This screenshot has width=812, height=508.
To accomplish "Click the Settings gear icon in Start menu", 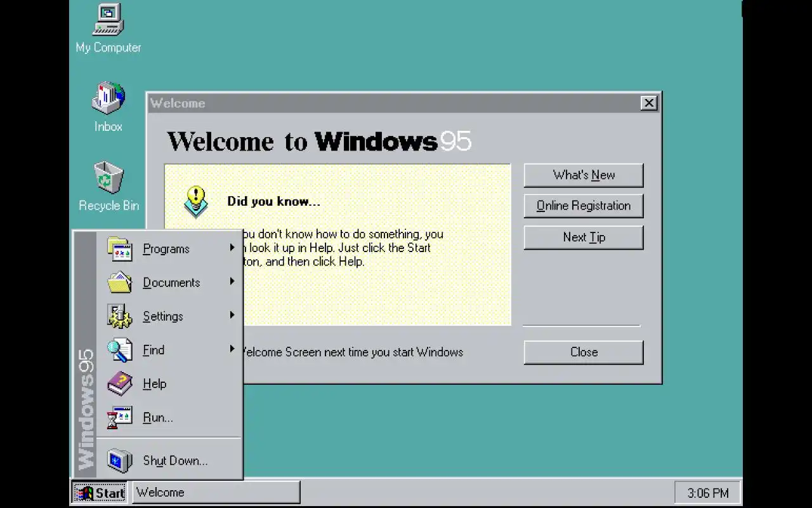I will coord(120,316).
